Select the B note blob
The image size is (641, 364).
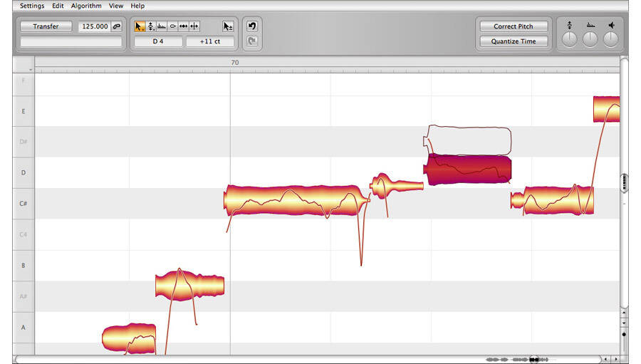(x=189, y=286)
